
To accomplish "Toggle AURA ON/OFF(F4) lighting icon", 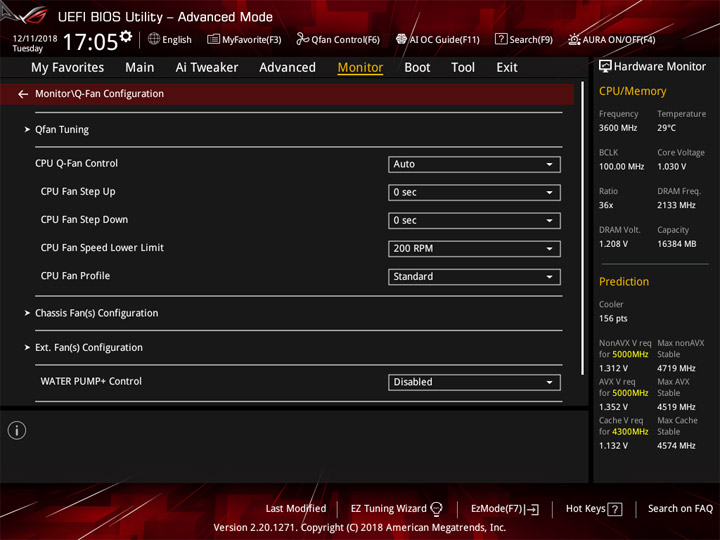I will [574, 39].
